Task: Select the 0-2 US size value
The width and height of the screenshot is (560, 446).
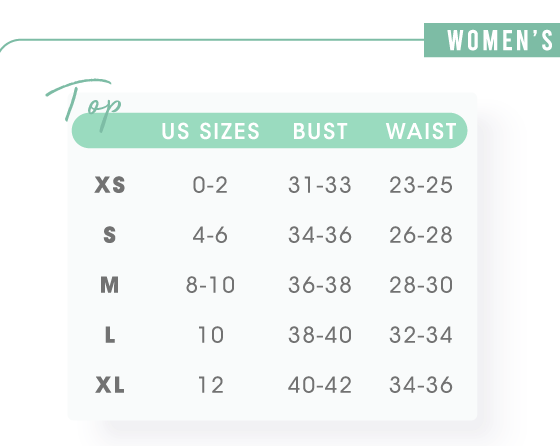Action: tap(210, 185)
